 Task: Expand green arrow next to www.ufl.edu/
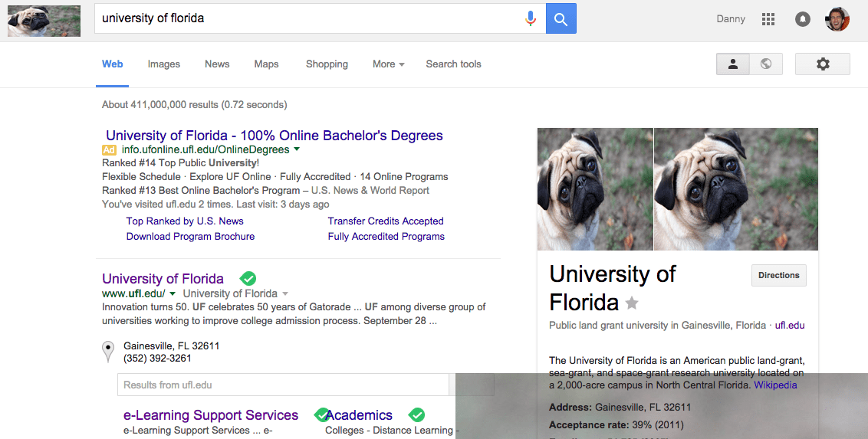pos(173,293)
